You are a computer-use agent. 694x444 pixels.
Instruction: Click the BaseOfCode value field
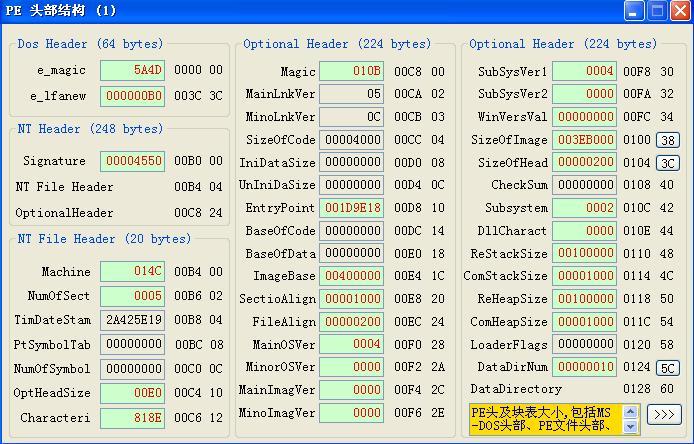click(x=351, y=231)
